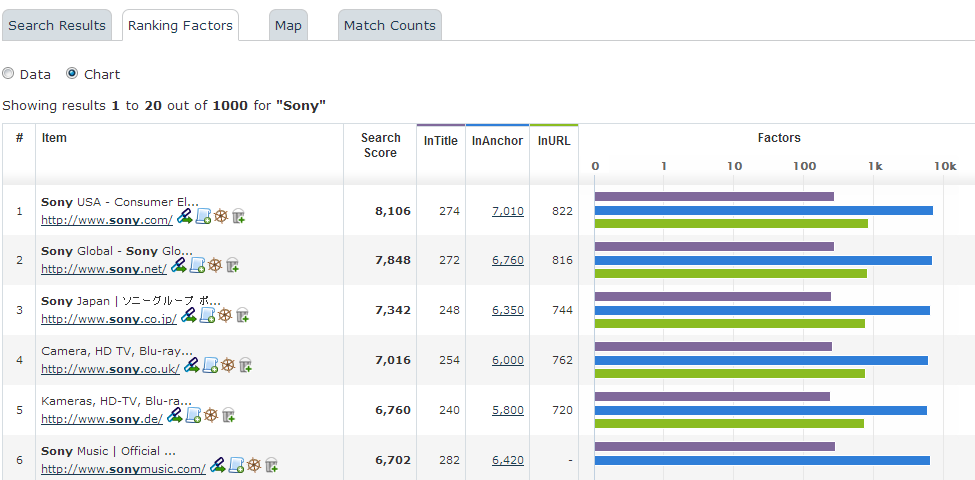Click the Item column header
The height and width of the screenshot is (480, 975).
[54, 138]
